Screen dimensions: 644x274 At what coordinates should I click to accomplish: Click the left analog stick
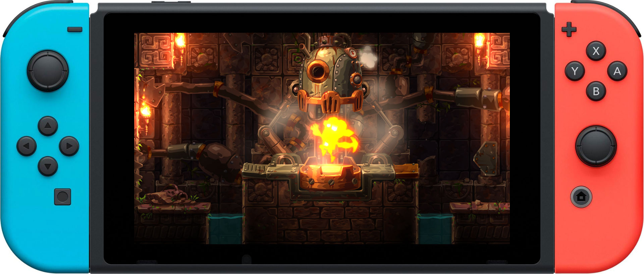click(48, 71)
